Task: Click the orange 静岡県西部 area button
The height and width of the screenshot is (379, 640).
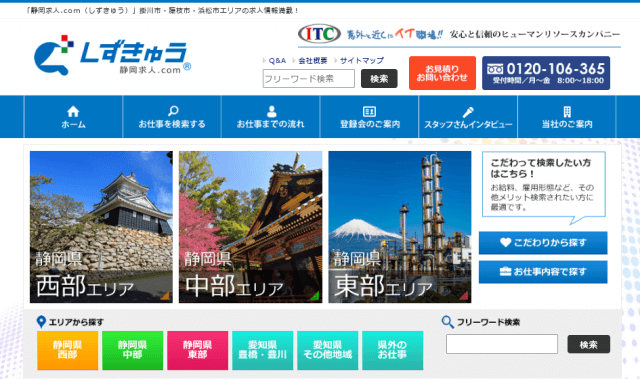Action: point(68,350)
